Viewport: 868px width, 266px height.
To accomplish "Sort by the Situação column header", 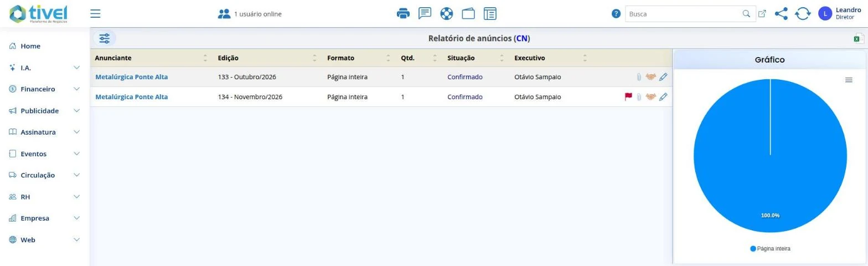I will [x=476, y=58].
